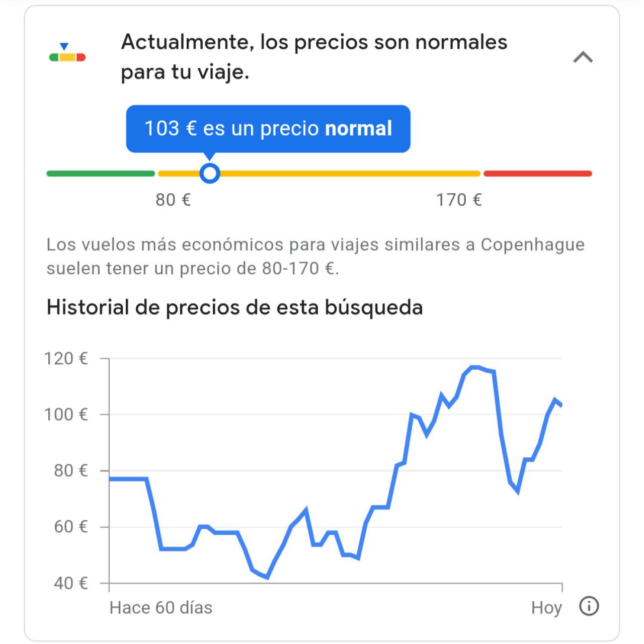Click the price level indicator icon

pos(67,52)
